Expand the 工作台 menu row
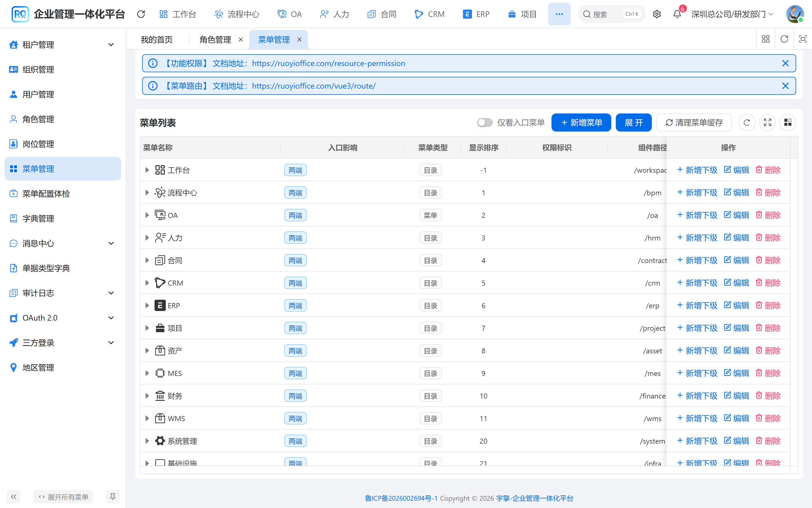The width and height of the screenshot is (812, 508). [147, 170]
